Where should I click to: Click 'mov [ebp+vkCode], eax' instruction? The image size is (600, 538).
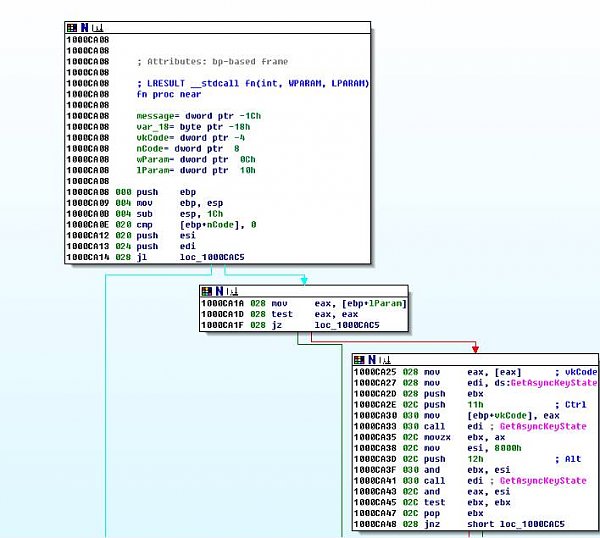pos(492,416)
